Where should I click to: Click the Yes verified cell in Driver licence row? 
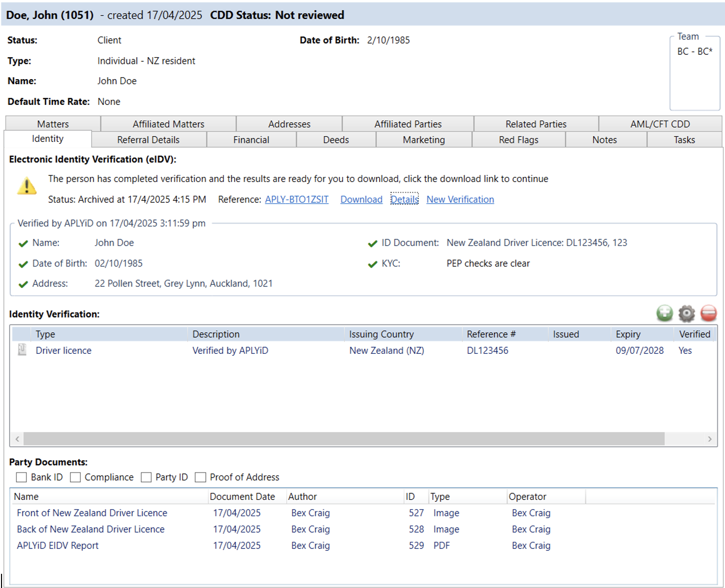coord(685,350)
